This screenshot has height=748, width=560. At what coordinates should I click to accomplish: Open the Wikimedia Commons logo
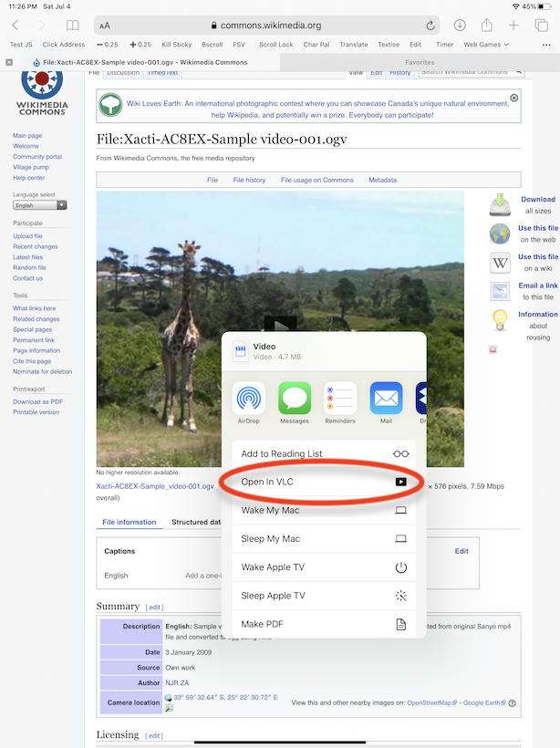tap(42, 93)
